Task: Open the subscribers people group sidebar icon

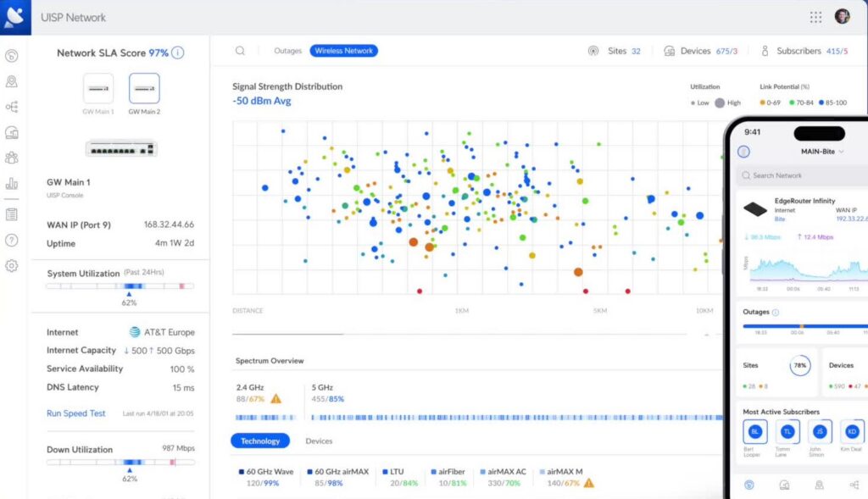Action: click(12, 158)
